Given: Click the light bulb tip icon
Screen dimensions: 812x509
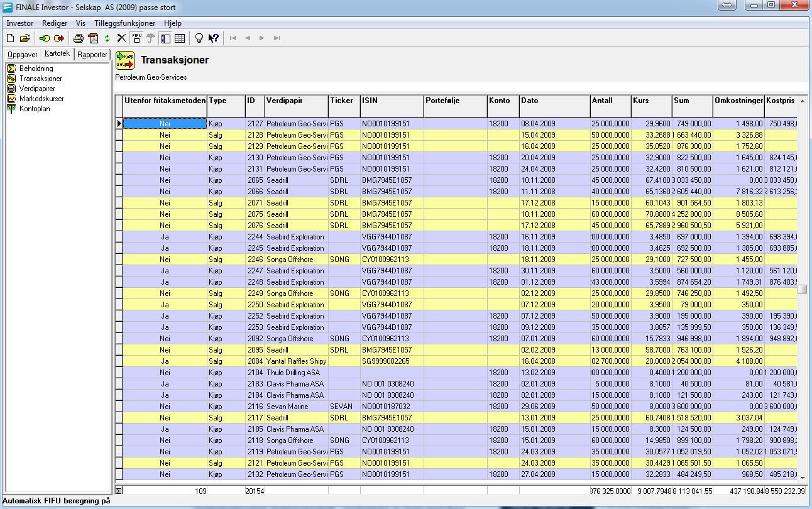Looking at the screenshot, I should tap(199, 38).
